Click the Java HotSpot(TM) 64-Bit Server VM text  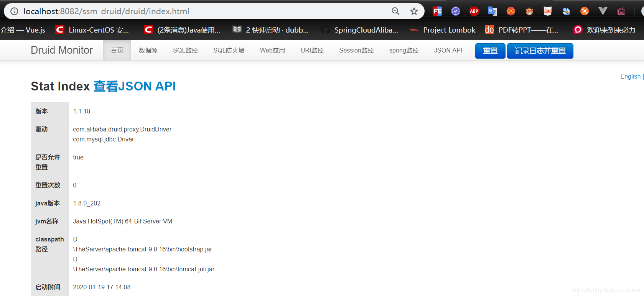pyautogui.click(x=123, y=221)
